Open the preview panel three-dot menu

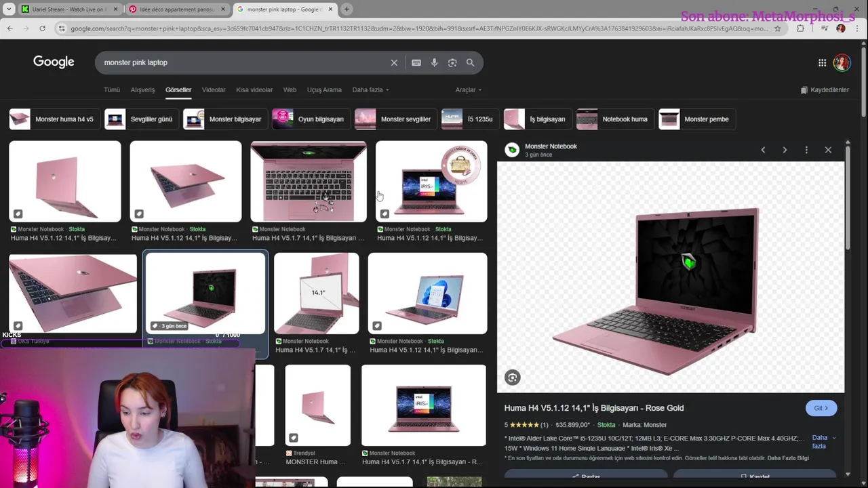point(806,150)
